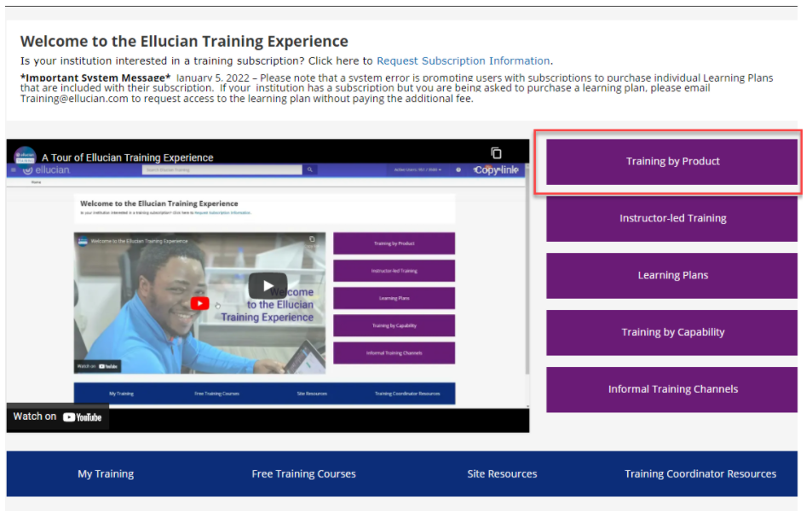The image size is (812, 511).
Task: Click Request Subscription Information link
Action: [463, 61]
